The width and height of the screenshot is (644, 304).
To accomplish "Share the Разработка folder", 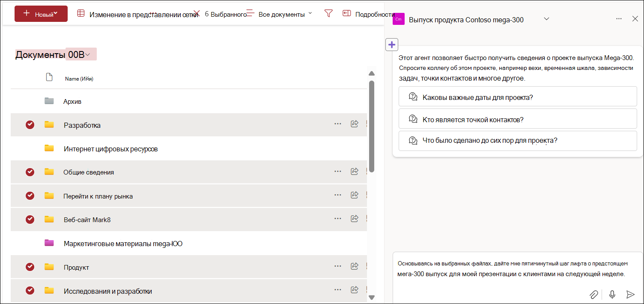I will (355, 124).
